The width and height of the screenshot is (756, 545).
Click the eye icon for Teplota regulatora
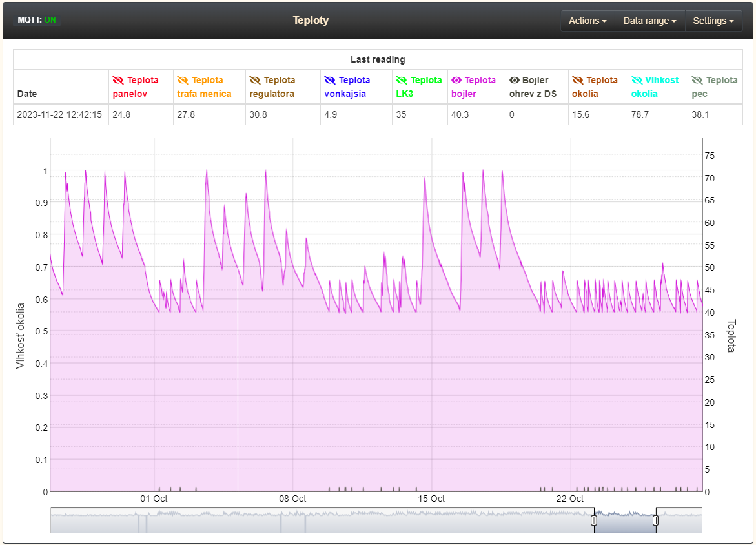[255, 81]
